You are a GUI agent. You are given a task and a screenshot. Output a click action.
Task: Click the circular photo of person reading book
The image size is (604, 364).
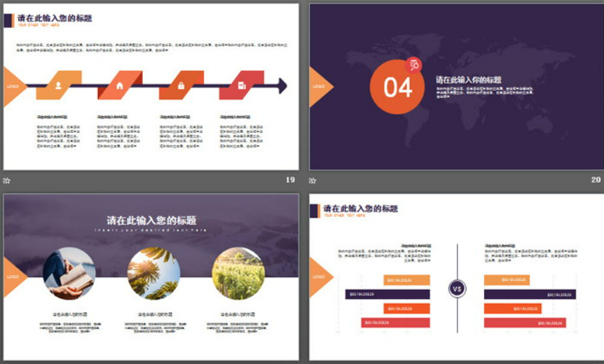[69, 274]
